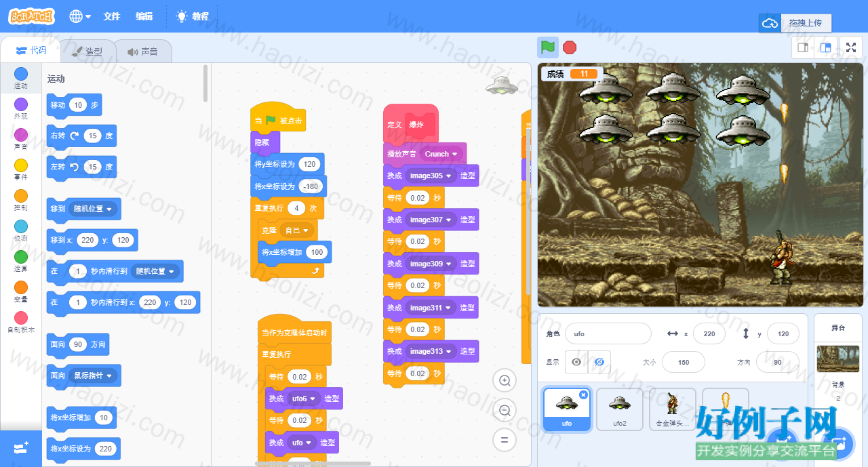
Task: Select the 外观 block category
Action: (21, 108)
